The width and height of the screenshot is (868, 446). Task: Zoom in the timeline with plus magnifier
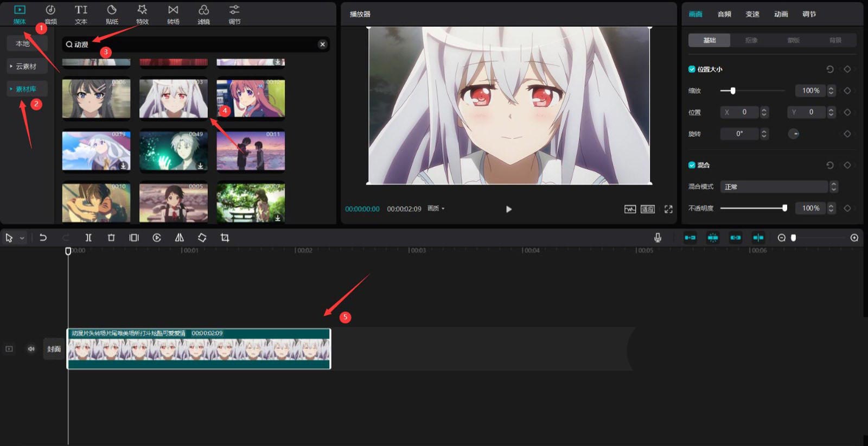click(x=854, y=238)
